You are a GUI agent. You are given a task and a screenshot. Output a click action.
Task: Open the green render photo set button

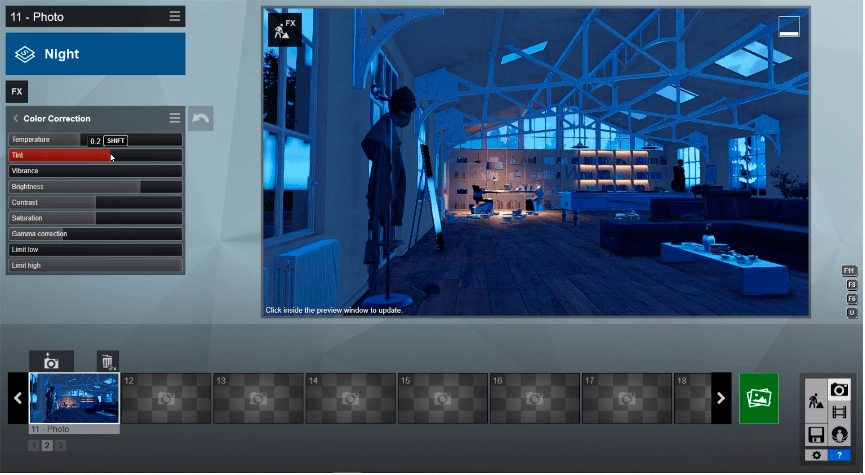click(758, 398)
